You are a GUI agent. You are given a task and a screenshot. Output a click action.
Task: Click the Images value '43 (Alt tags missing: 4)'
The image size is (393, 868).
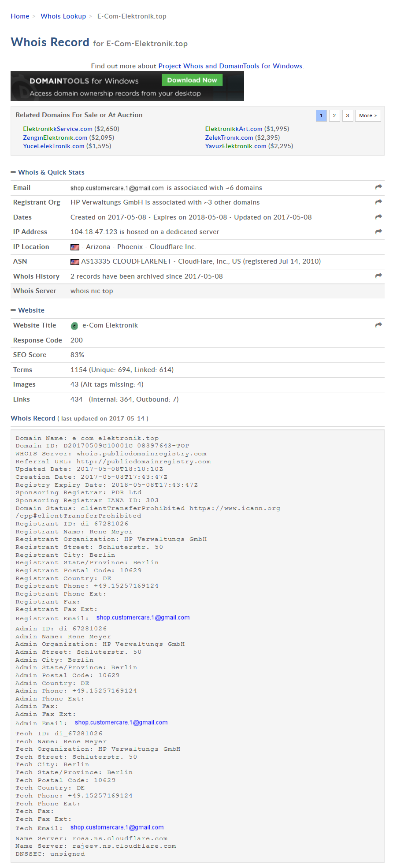pos(107,384)
